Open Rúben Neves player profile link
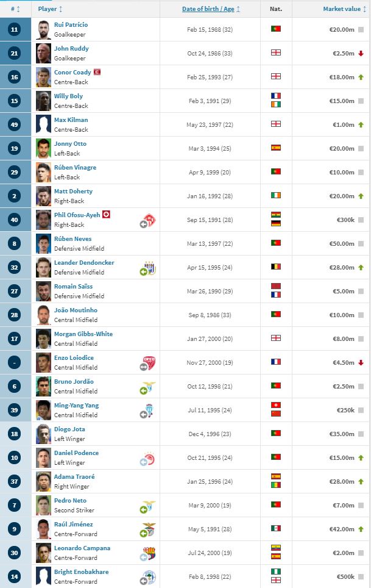 click(72, 238)
